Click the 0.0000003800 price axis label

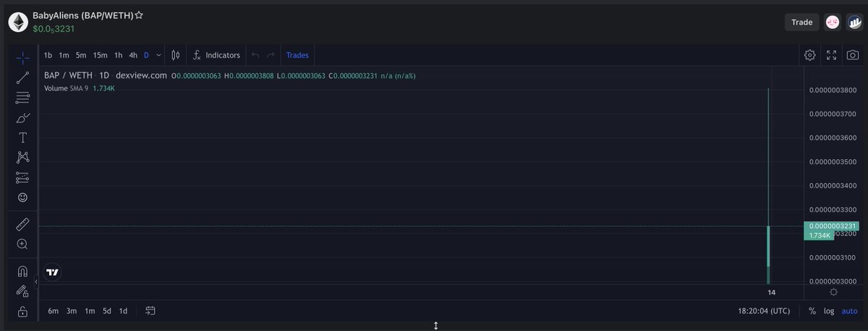833,90
